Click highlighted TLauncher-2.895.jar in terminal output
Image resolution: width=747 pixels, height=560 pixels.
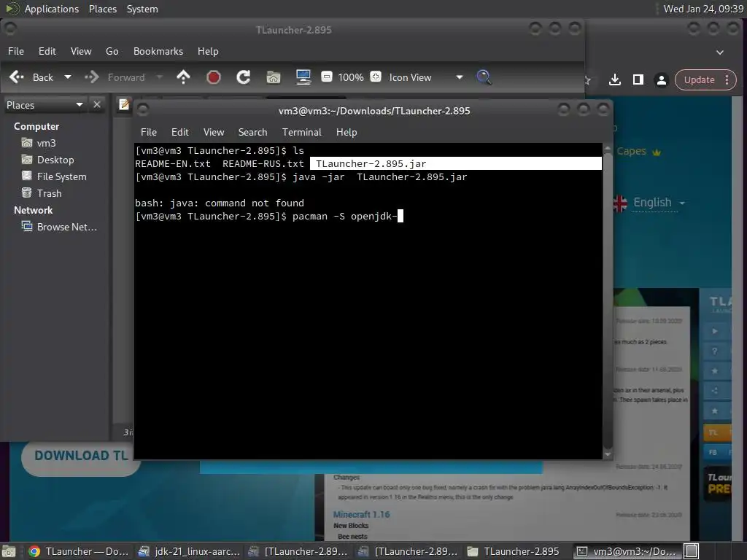tap(371, 163)
